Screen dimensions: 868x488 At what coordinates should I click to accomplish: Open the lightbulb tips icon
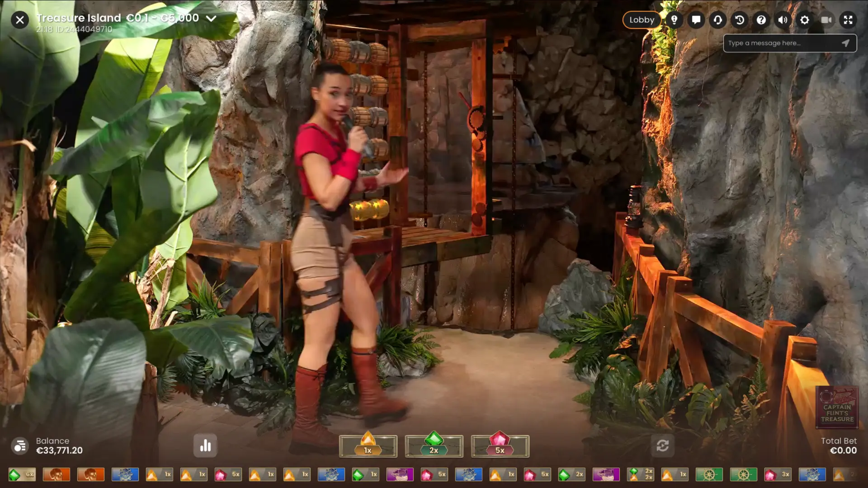[674, 20]
